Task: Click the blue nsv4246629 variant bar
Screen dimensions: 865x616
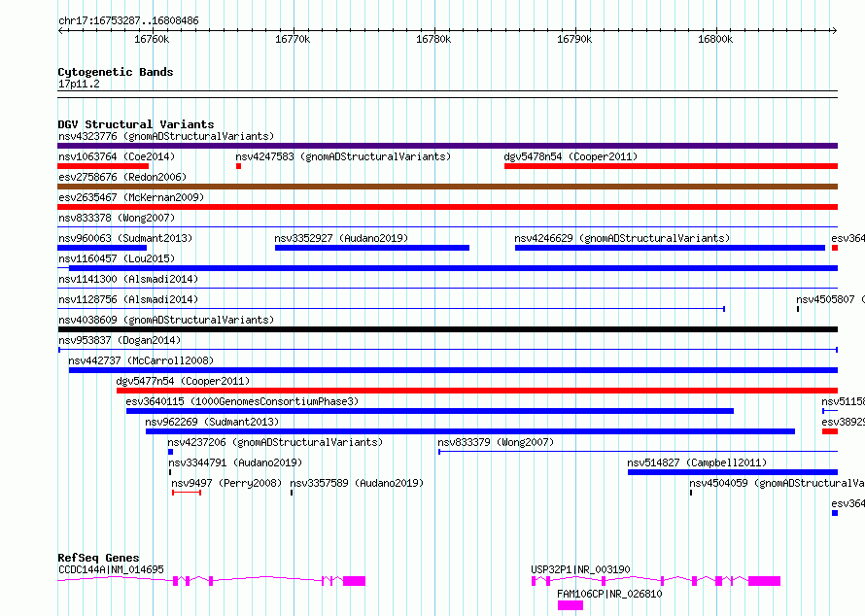Action: pos(670,248)
